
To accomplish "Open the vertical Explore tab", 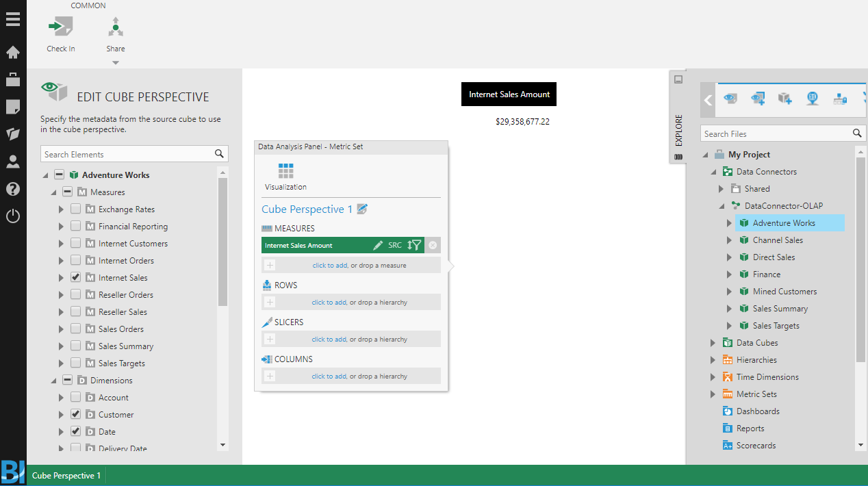I will (x=678, y=130).
